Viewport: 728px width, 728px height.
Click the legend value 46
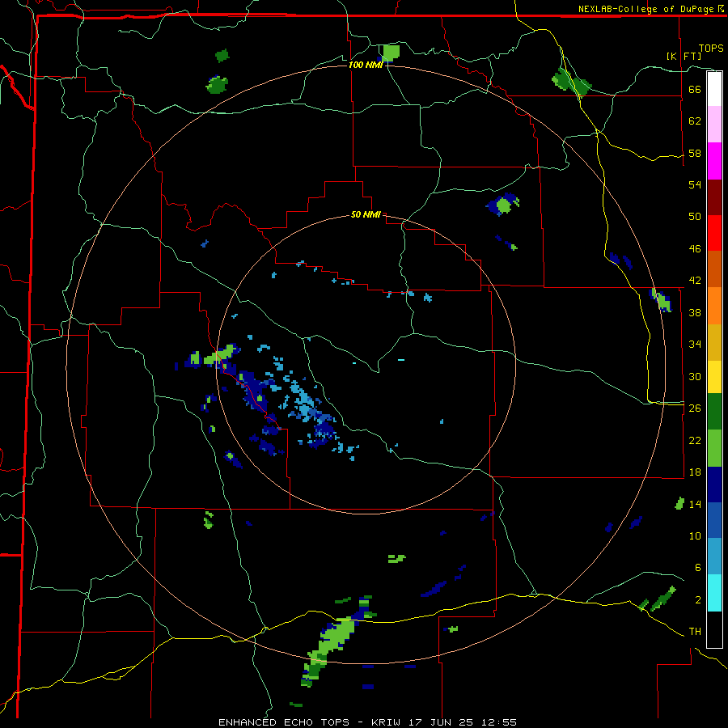695,248
